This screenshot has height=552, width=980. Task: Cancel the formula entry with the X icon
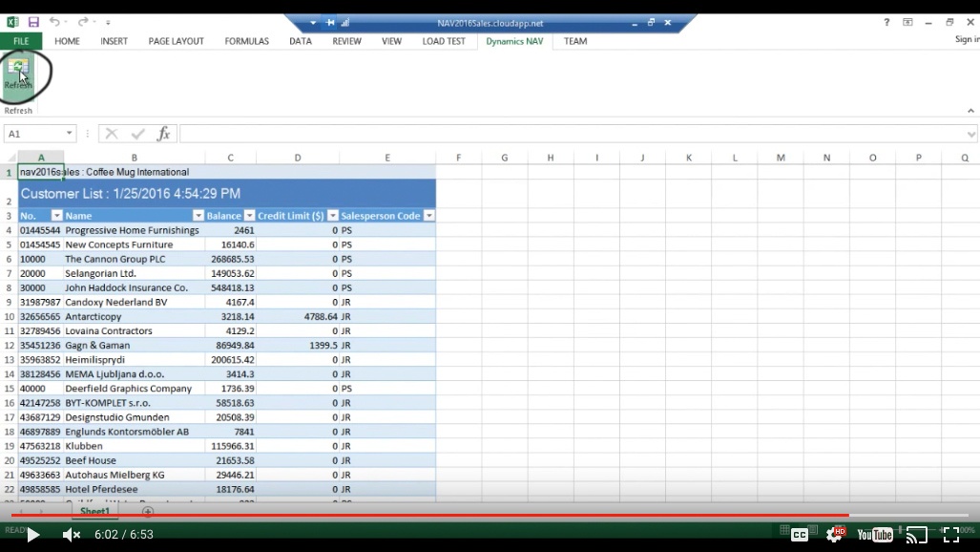[112, 134]
